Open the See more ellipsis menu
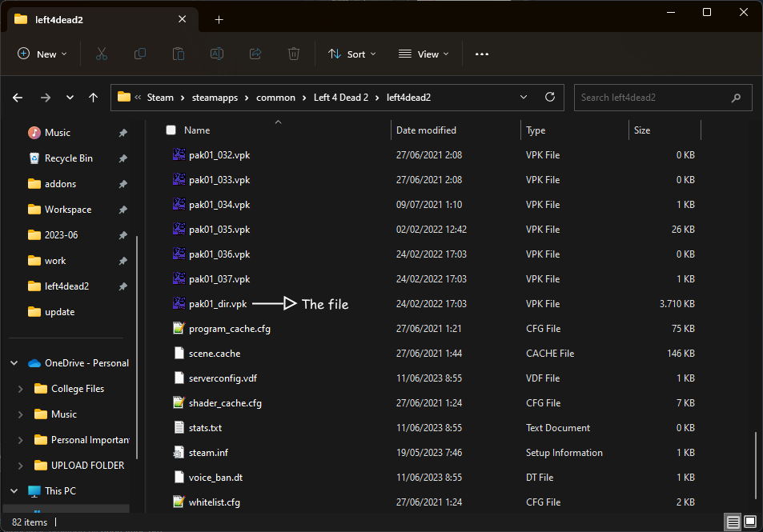 click(481, 54)
